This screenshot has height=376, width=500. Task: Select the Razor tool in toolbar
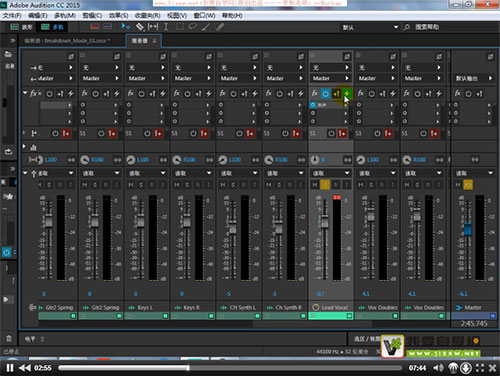pos(140,27)
